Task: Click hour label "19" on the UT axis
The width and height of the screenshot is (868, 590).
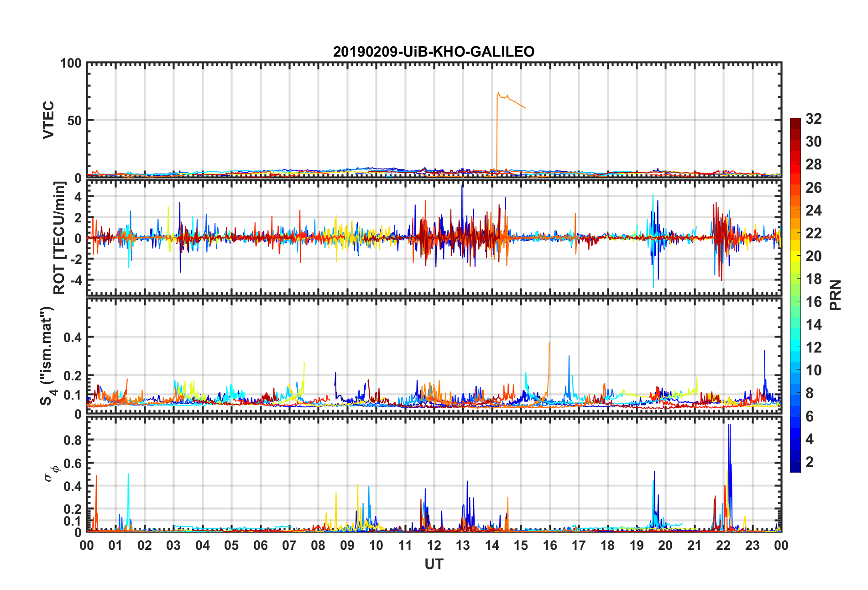Action: click(x=637, y=545)
